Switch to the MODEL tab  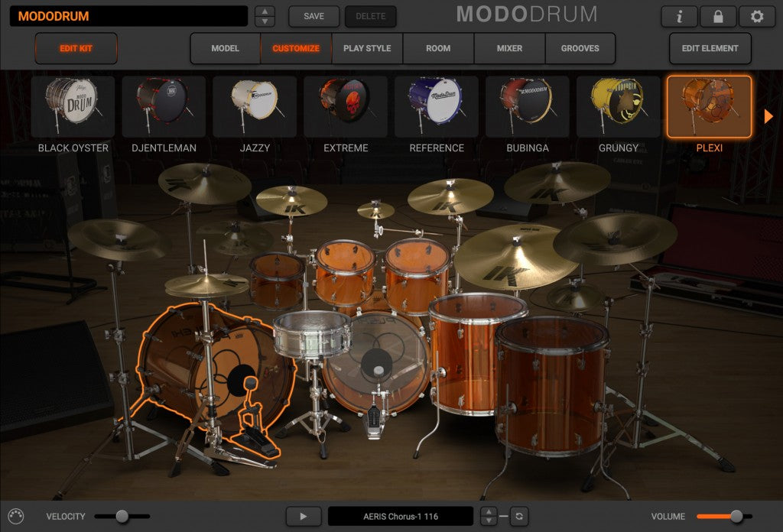226,48
